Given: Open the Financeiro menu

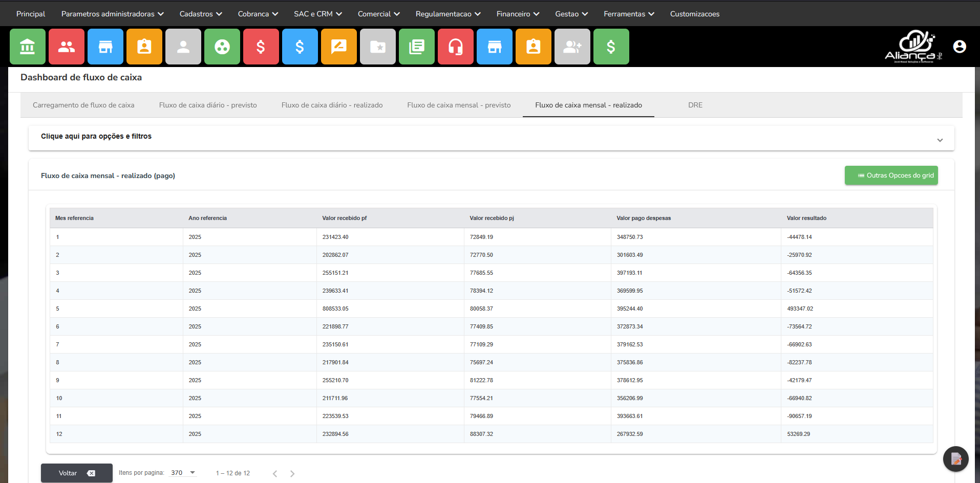Looking at the screenshot, I should coord(517,14).
